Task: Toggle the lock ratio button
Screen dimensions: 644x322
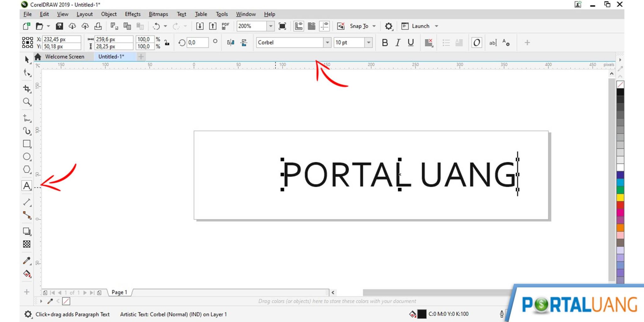Action: 167,43
